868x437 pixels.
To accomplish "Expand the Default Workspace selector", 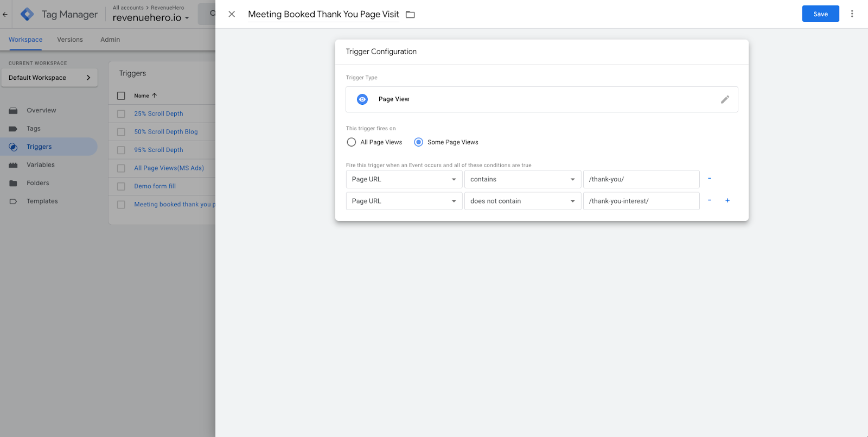I will [49, 78].
